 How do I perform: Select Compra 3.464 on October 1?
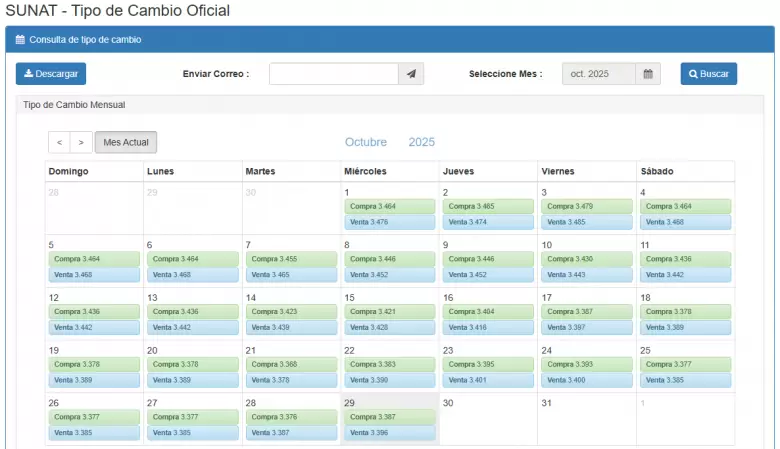click(389, 206)
